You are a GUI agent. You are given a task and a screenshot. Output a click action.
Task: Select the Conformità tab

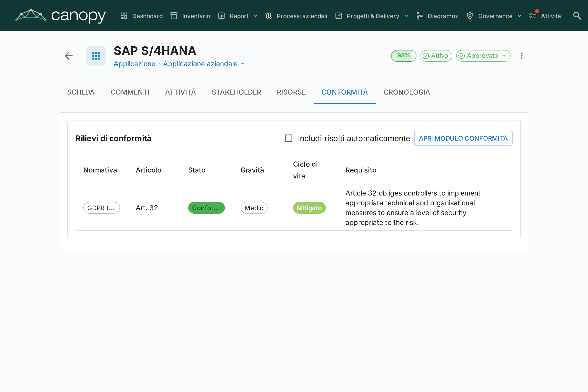pos(345,92)
